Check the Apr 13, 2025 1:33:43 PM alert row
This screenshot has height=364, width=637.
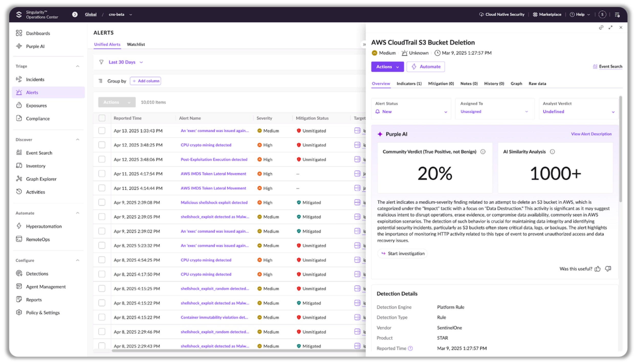[102, 131]
